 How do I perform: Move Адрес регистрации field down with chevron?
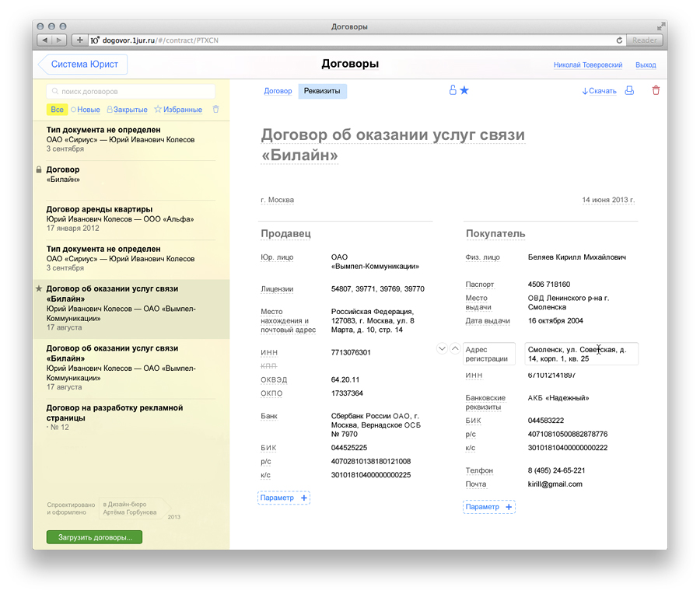click(x=442, y=348)
